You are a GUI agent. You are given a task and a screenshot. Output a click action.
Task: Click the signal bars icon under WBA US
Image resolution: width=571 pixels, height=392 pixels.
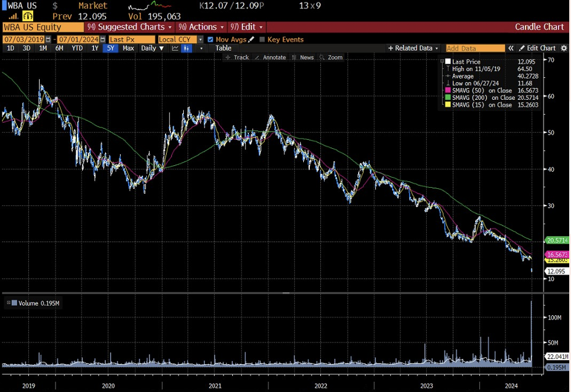pyautogui.click(x=14, y=17)
